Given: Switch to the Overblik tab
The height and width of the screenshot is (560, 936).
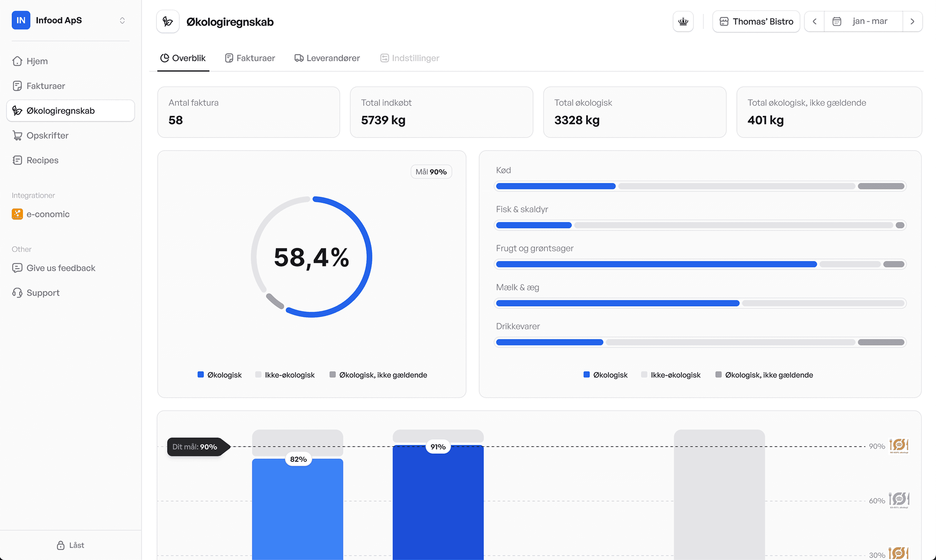Looking at the screenshot, I should (183, 58).
